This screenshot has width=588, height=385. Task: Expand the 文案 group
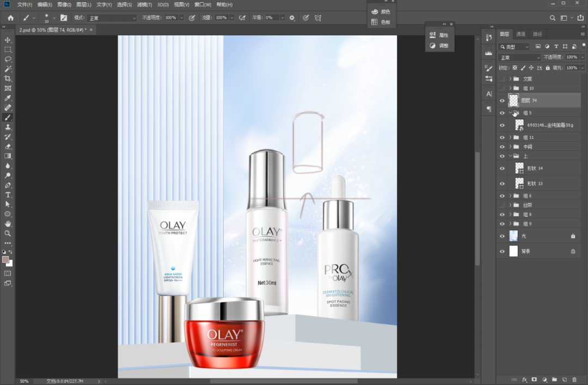click(510, 79)
